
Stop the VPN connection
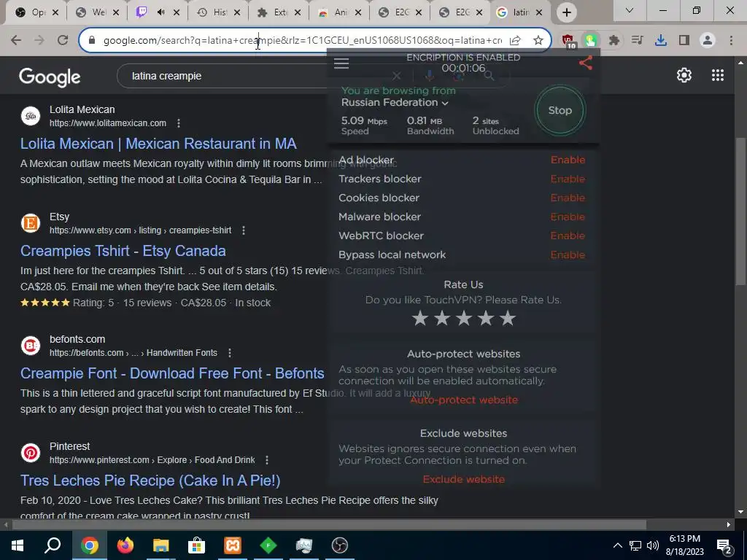coord(560,110)
